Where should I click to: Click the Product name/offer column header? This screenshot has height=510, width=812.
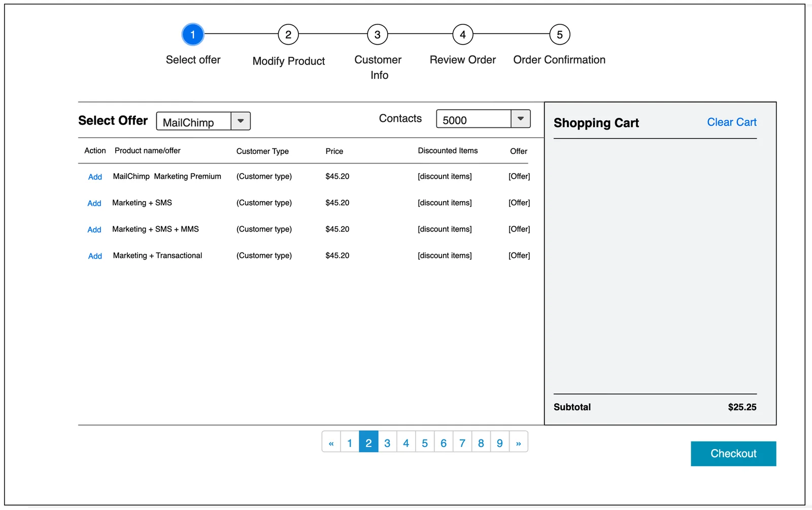pos(148,150)
